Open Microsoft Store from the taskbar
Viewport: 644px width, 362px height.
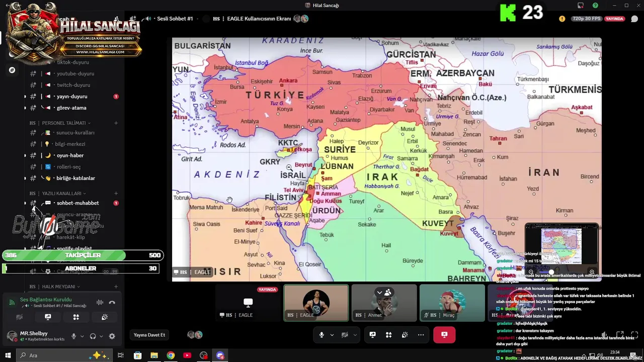137,355
